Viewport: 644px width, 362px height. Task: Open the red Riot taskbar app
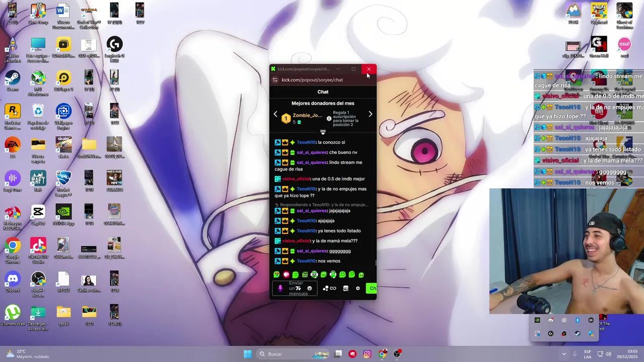[352, 354]
